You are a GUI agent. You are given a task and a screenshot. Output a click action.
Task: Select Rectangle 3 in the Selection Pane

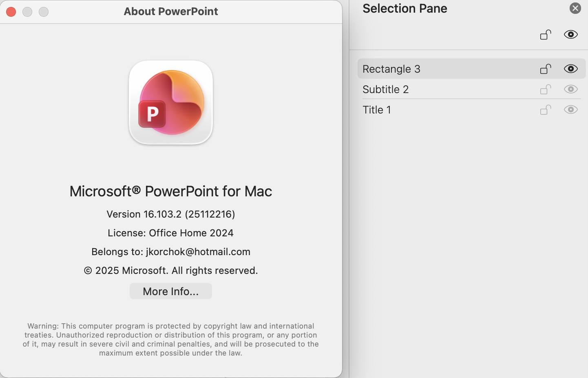coord(471,69)
